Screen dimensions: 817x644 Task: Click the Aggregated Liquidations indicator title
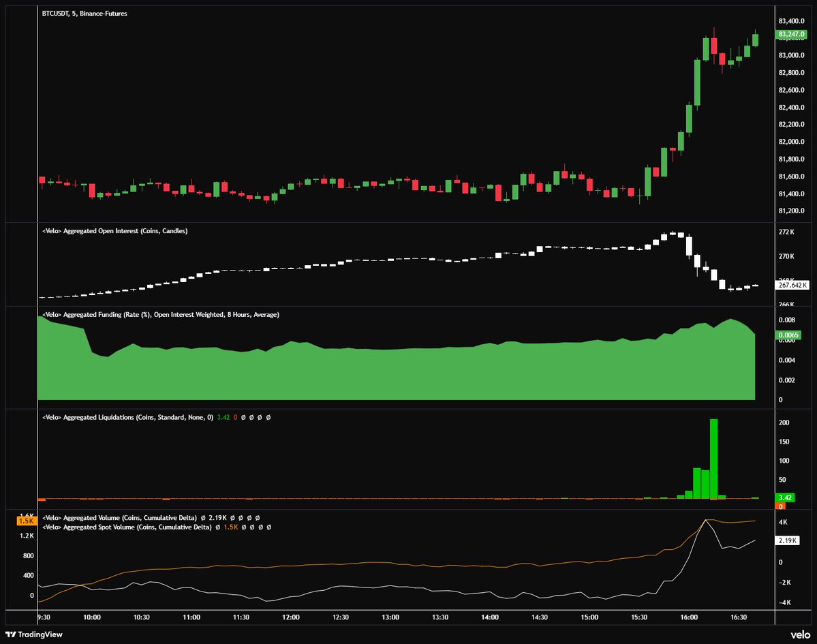(x=127, y=417)
